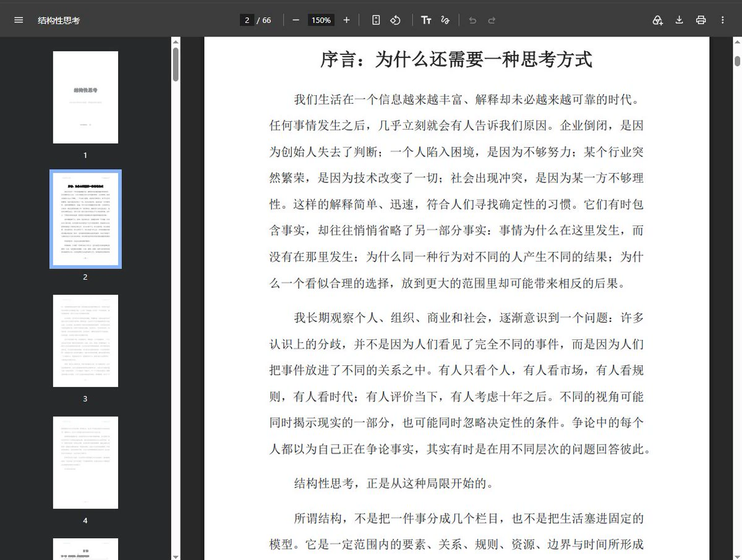The width and height of the screenshot is (742, 560).
Task: Save the PDF to Google Drive
Action: coord(658,20)
